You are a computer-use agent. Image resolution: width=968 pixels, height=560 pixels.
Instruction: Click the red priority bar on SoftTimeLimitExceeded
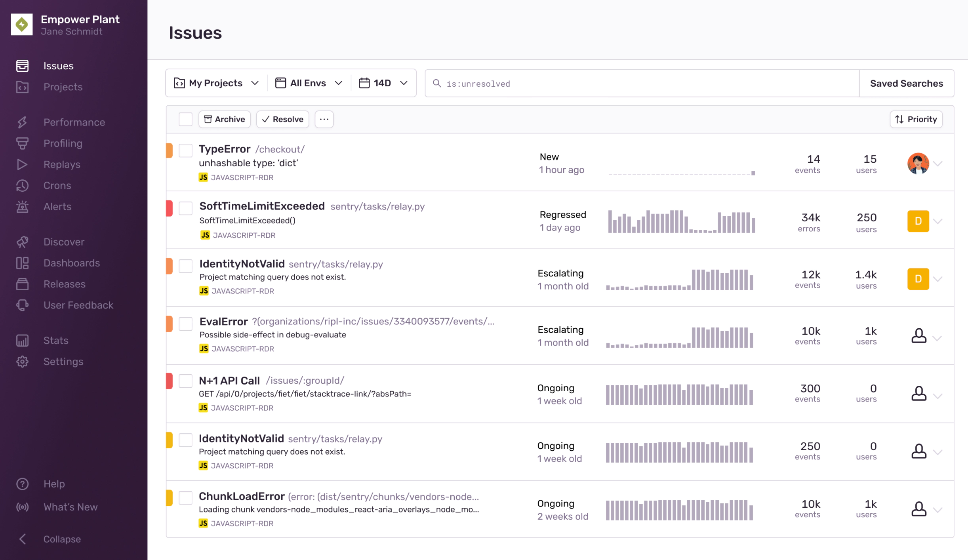(x=169, y=208)
